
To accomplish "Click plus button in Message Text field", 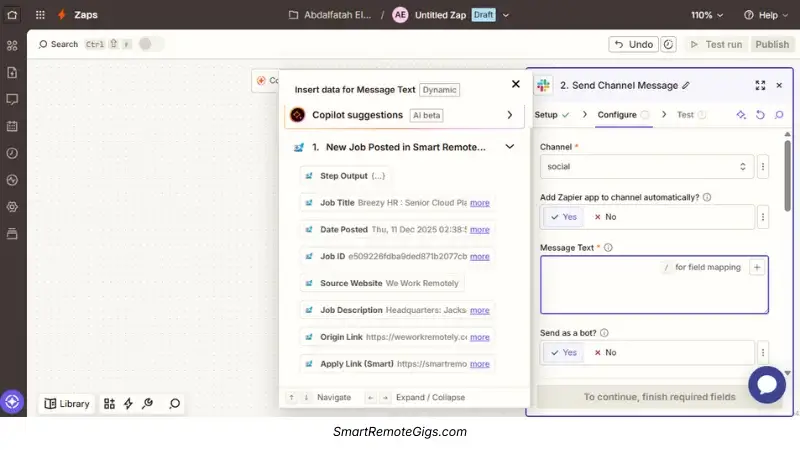I will pyautogui.click(x=757, y=267).
